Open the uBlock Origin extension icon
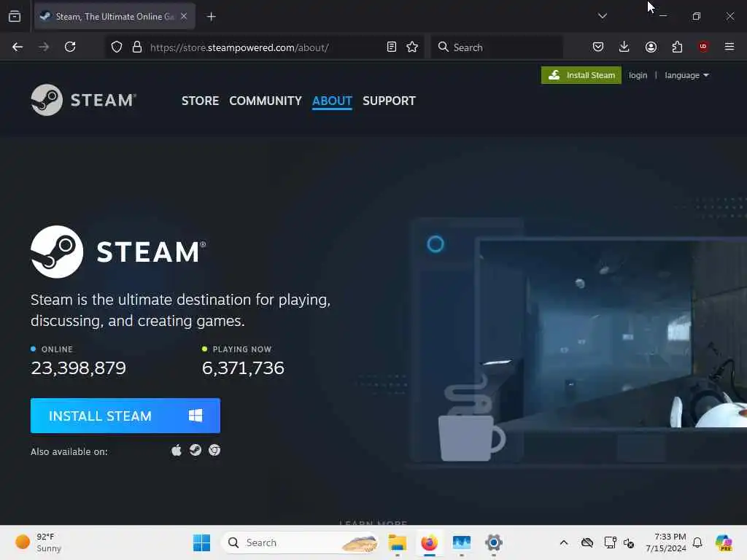The height and width of the screenshot is (560, 747). click(703, 46)
